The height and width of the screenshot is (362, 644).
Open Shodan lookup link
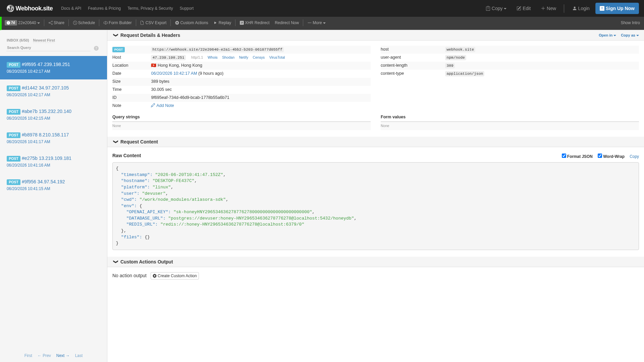point(228,57)
